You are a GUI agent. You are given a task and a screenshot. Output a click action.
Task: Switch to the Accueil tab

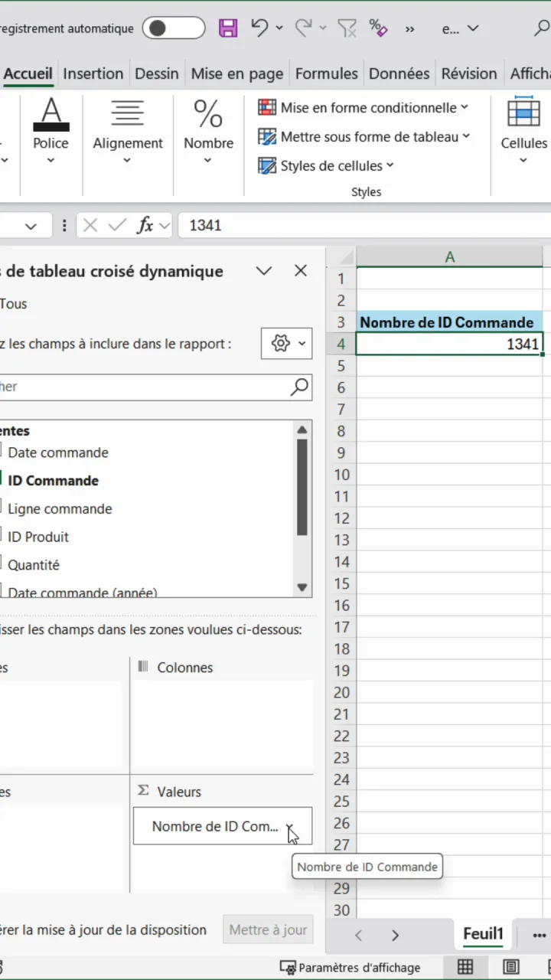[x=28, y=73]
